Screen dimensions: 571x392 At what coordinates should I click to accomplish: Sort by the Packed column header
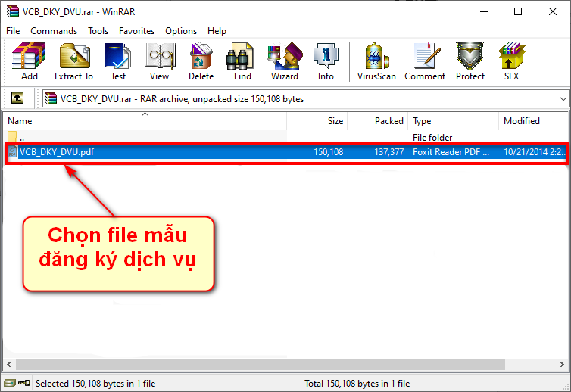click(378, 121)
